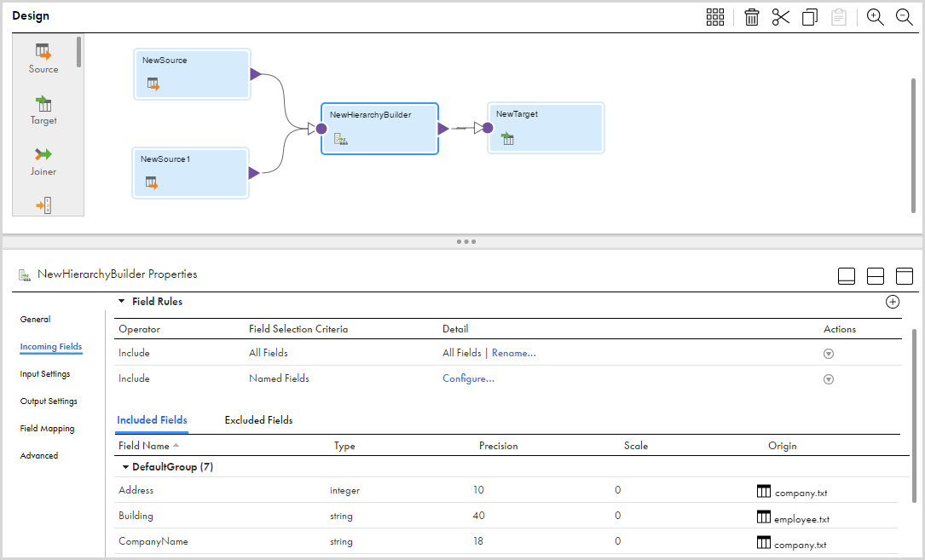Viewport: 925px width, 560px height.
Task: Collapse the Field Rules section
Action: coord(122,301)
